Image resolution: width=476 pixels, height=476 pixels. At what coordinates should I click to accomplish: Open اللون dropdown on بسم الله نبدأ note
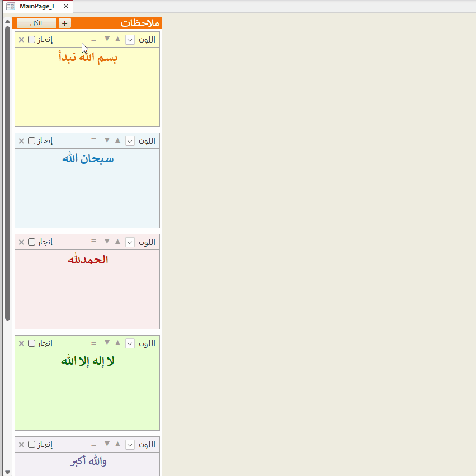(x=130, y=40)
